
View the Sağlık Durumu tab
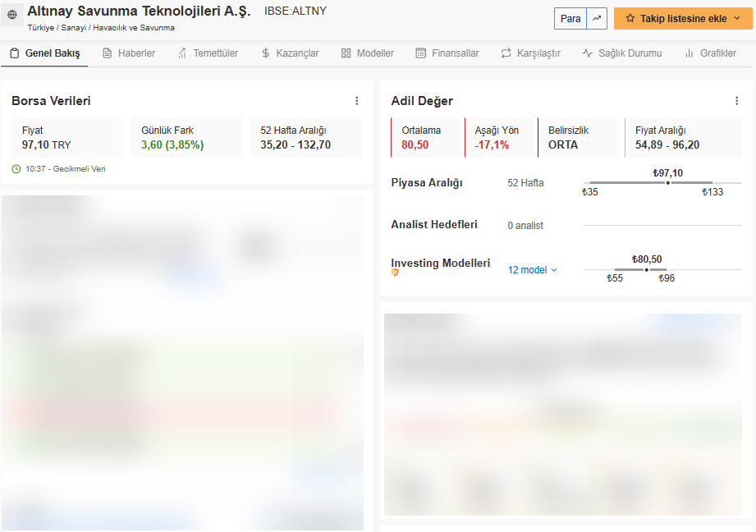(x=622, y=53)
